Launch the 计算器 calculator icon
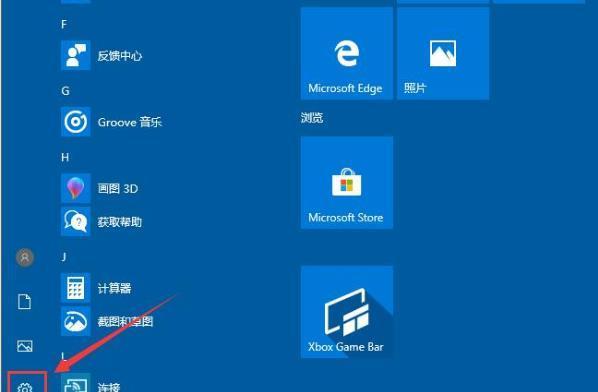598x392 pixels. (76, 288)
